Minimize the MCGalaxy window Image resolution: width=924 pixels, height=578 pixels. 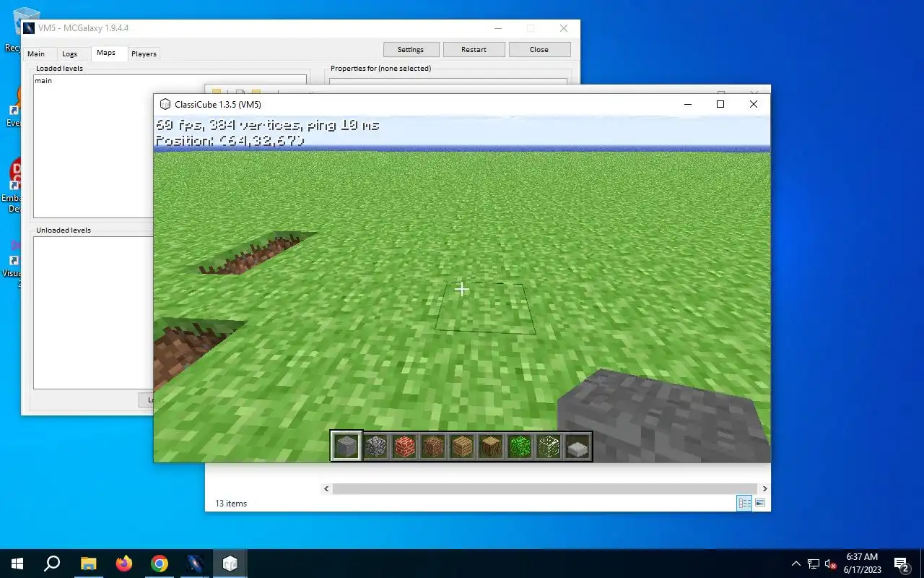point(498,28)
